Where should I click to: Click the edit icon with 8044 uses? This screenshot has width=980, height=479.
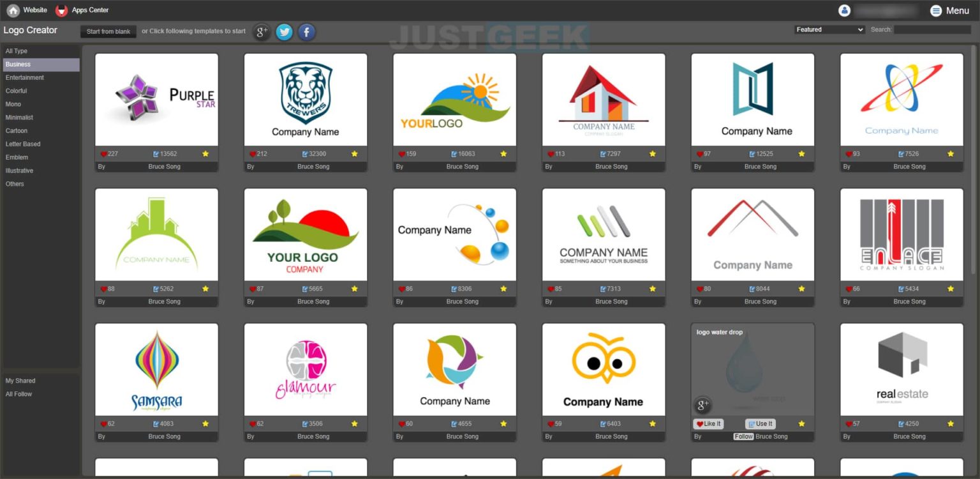pos(752,289)
